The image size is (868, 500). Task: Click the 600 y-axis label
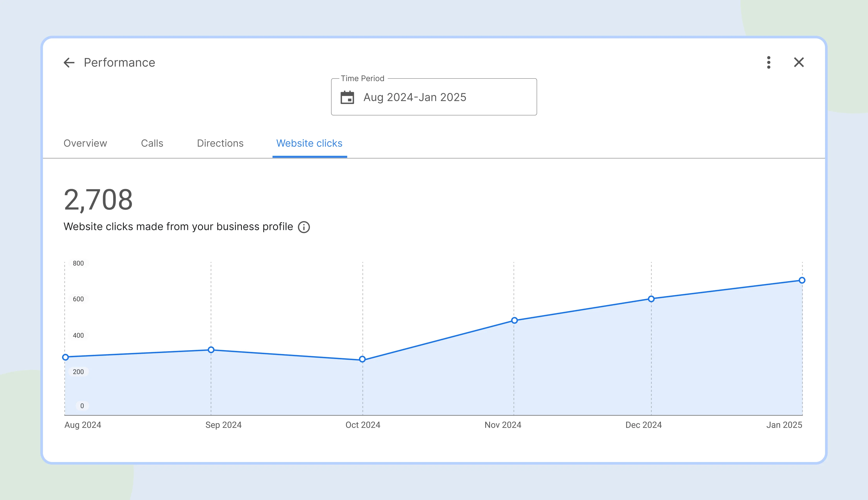tap(78, 299)
